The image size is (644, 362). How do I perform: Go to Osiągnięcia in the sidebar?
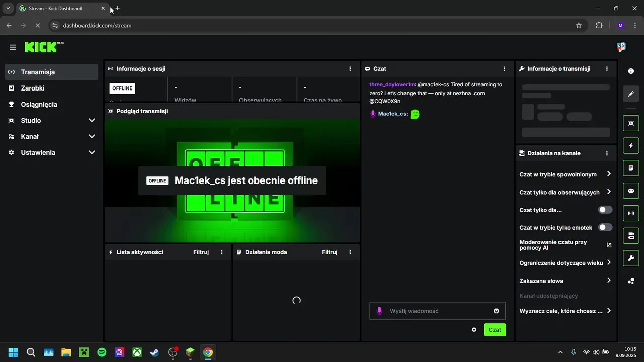51,104
